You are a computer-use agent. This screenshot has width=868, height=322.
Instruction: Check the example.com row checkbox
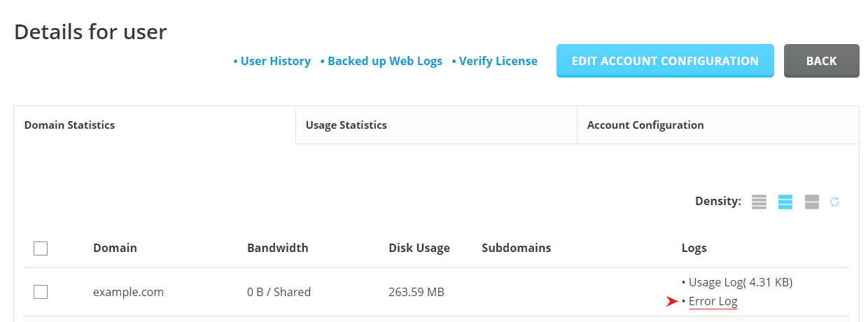41,292
